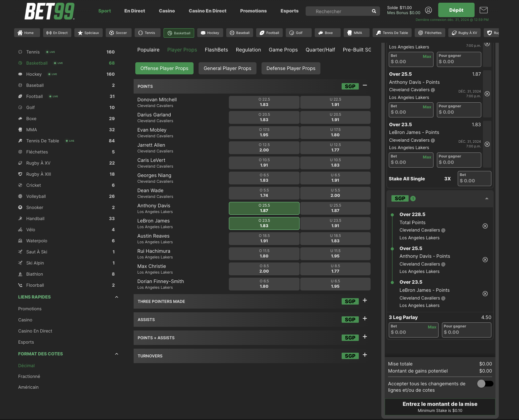
Task: Click the BET99 logo
Action: point(49,11)
